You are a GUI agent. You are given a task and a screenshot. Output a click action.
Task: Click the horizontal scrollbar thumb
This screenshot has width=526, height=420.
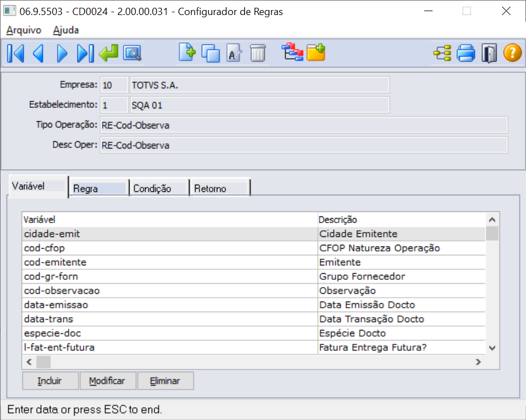pos(43,362)
